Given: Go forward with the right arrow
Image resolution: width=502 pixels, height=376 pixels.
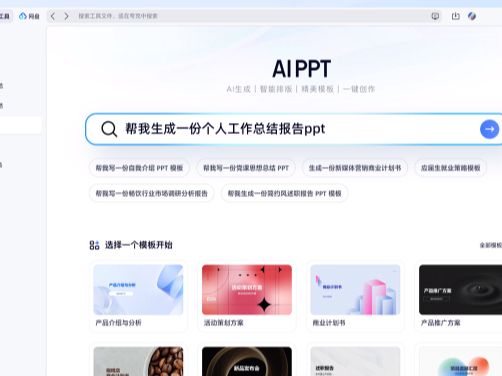Looking at the screenshot, I should click(x=66, y=16).
